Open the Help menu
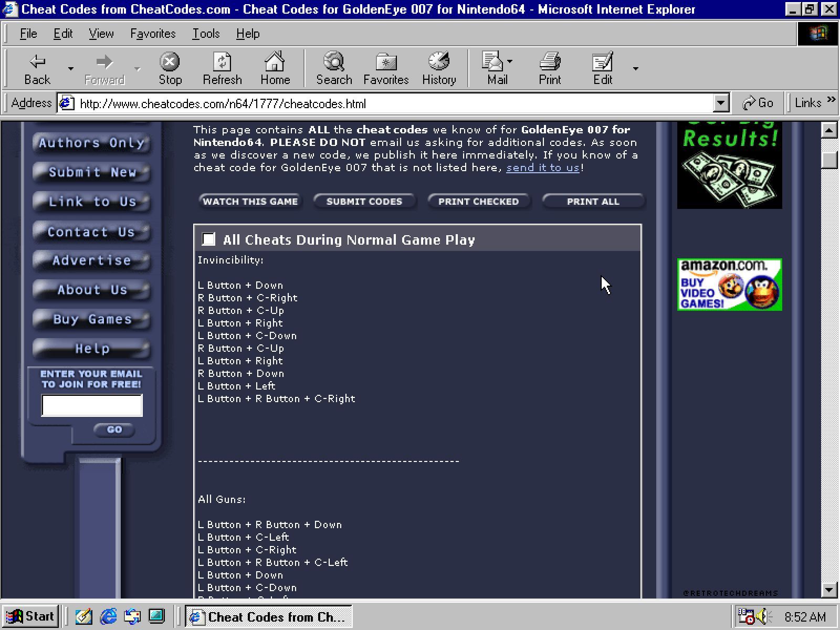 [248, 34]
